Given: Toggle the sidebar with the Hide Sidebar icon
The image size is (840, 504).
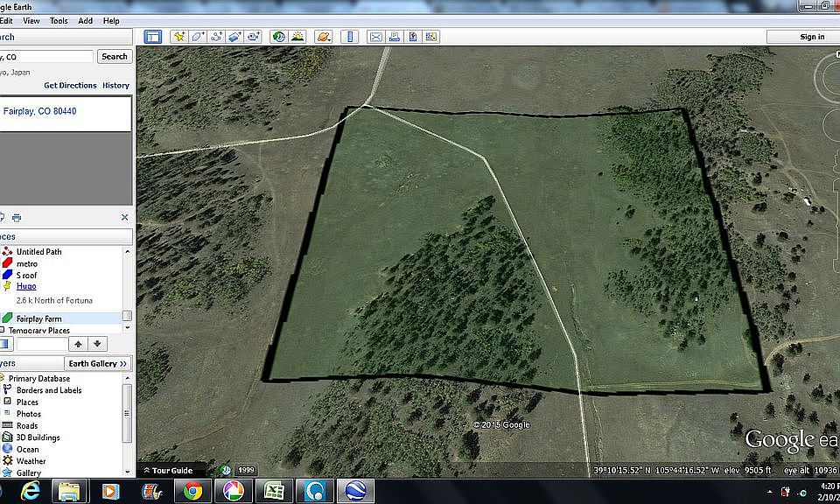Looking at the screenshot, I should [x=152, y=37].
